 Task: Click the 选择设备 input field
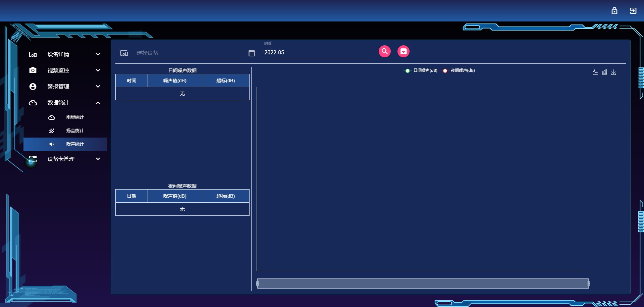[188, 53]
